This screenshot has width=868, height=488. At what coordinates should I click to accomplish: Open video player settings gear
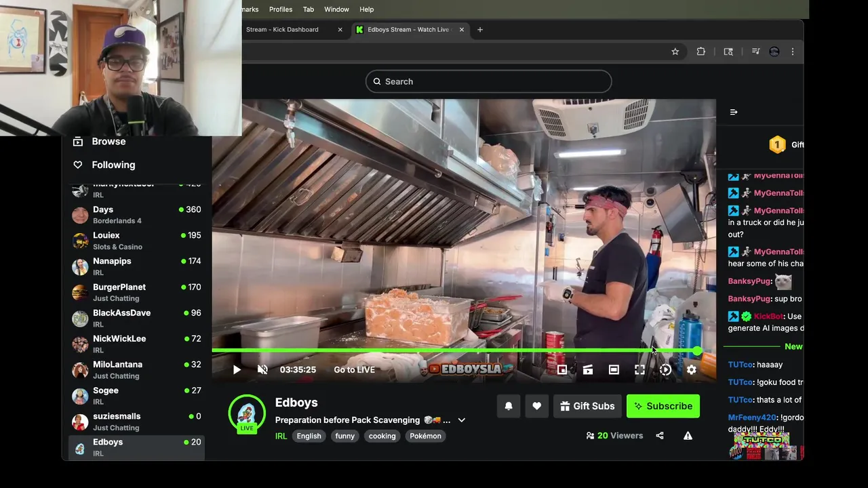click(691, 369)
